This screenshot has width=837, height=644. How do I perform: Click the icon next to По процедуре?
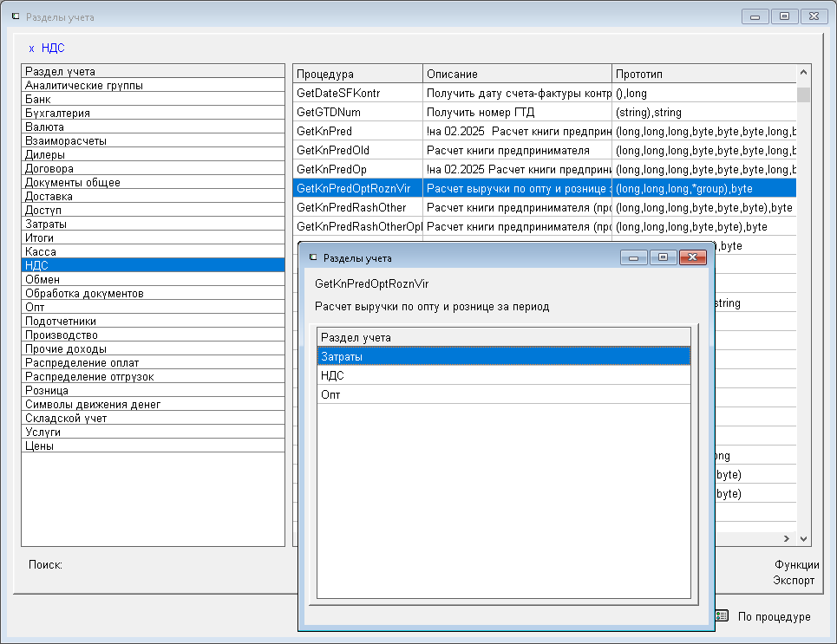[722, 615]
